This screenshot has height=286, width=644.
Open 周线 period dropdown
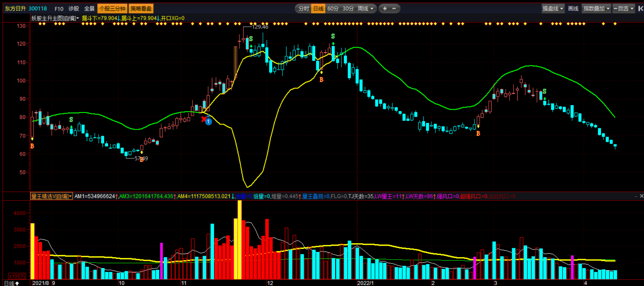pyautogui.click(x=366, y=9)
